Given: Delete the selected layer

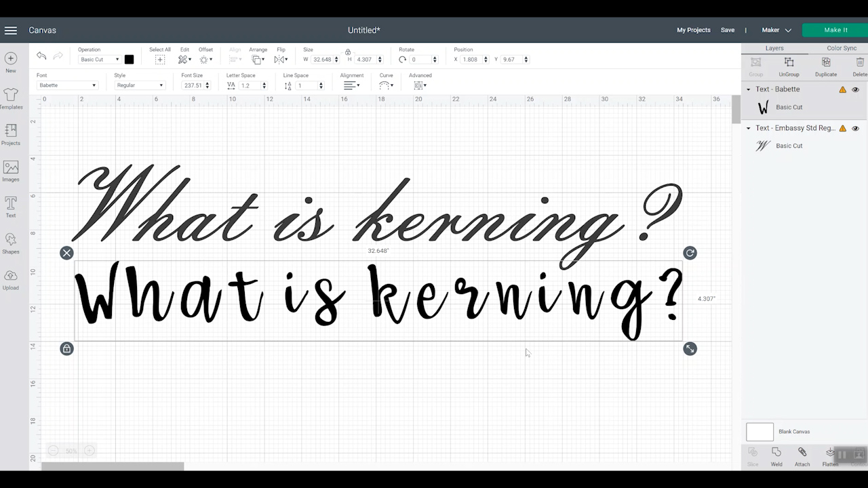Looking at the screenshot, I should pos(860,62).
